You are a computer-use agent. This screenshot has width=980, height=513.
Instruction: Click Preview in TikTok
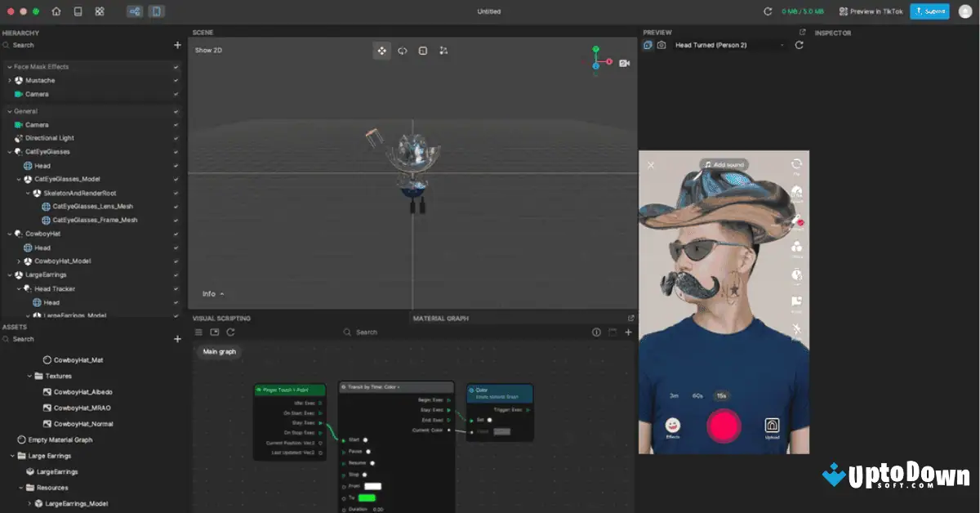point(870,11)
